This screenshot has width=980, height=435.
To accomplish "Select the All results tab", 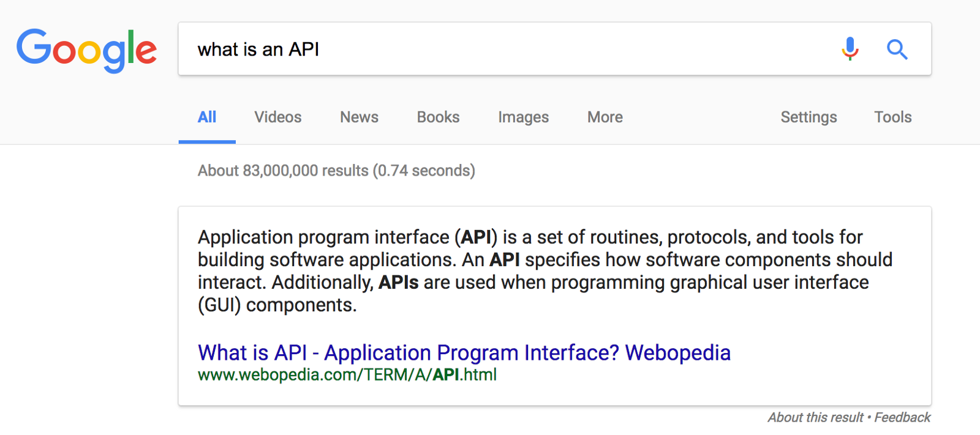I will point(207,117).
